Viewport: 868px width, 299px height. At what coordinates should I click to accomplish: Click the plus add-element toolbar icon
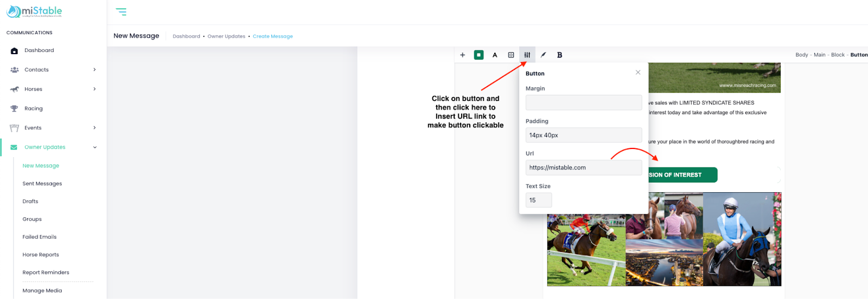click(463, 55)
